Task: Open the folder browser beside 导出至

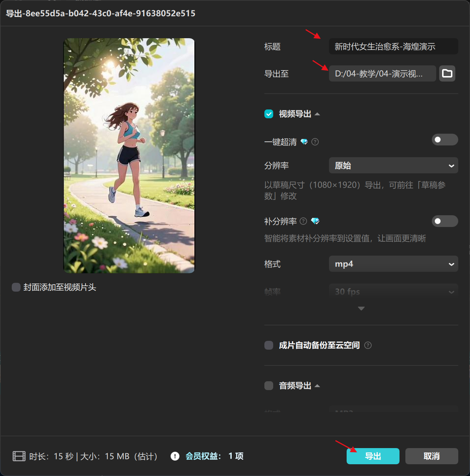Action: click(x=447, y=73)
